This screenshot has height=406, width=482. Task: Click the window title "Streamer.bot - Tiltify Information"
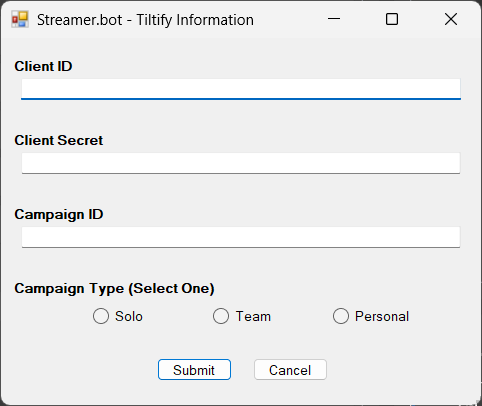(145, 20)
